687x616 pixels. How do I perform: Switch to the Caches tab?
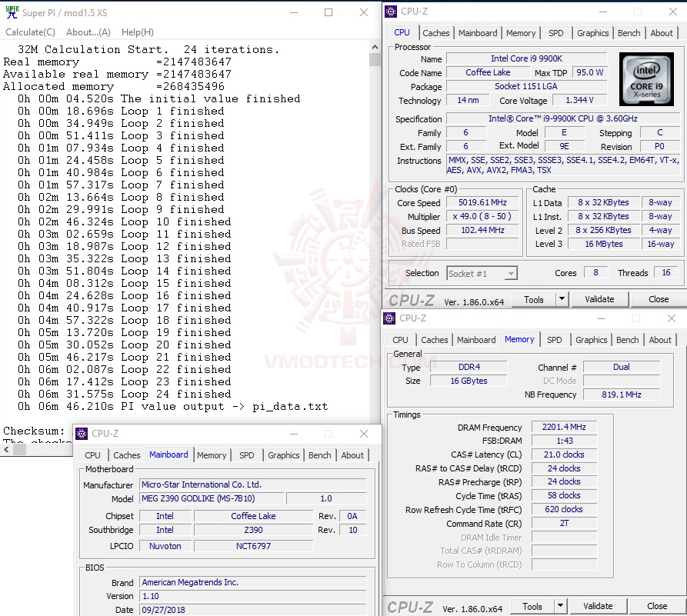click(436, 33)
